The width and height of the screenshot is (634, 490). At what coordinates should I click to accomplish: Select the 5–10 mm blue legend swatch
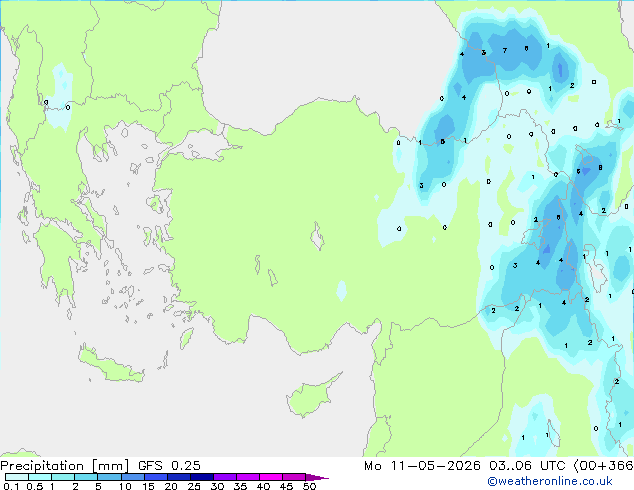(x=109, y=477)
